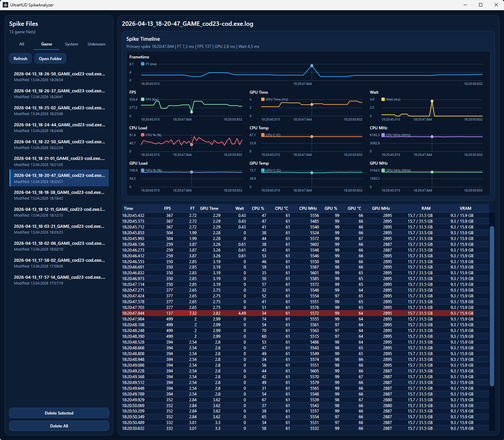Click the Frametime spike peak marker
Viewport: 504px width, 440px height.
click(312, 66)
